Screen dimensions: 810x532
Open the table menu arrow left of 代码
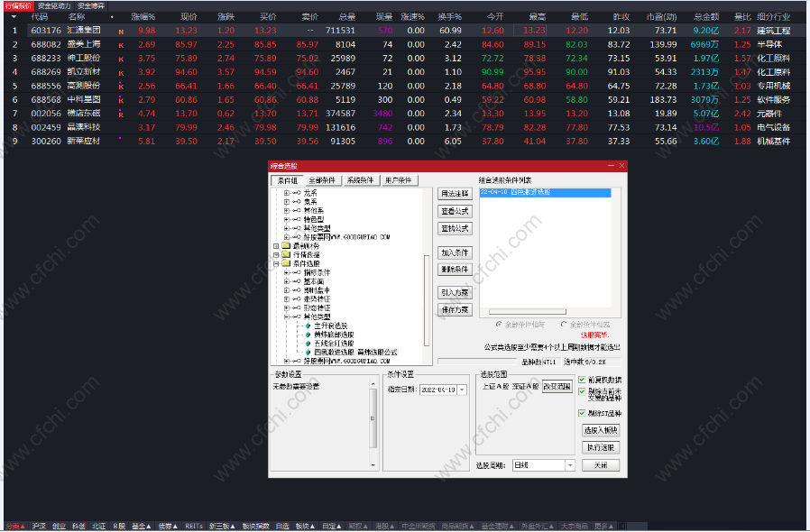click(x=14, y=17)
